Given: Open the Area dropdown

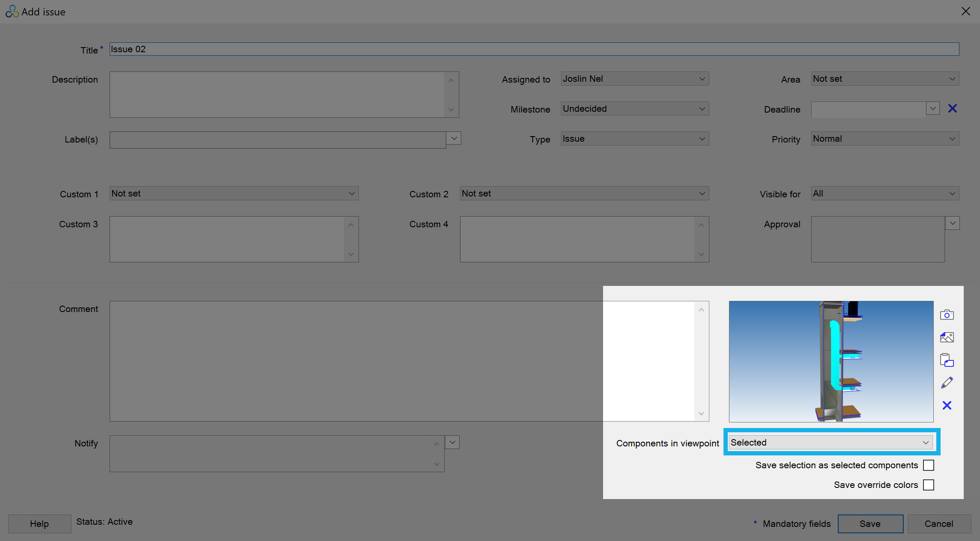Looking at the screenshot, I should tap(885, 79).
